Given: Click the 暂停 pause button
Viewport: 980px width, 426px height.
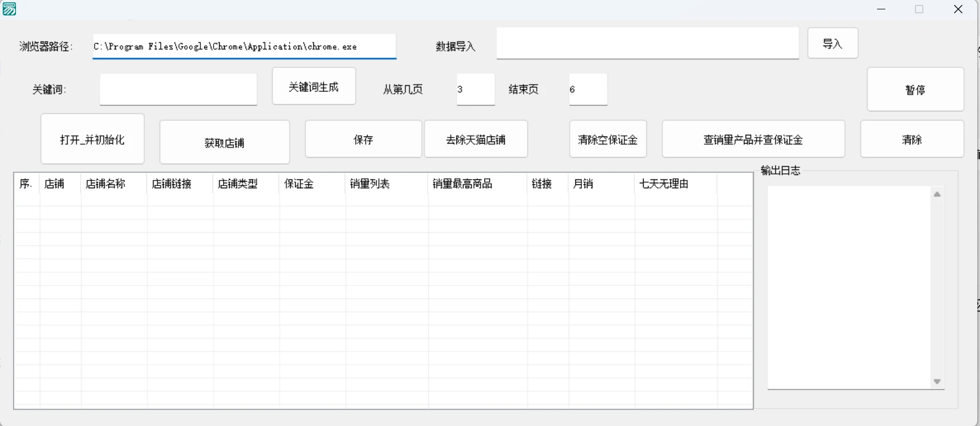Looking at the screenshot, I should [915, 90].
